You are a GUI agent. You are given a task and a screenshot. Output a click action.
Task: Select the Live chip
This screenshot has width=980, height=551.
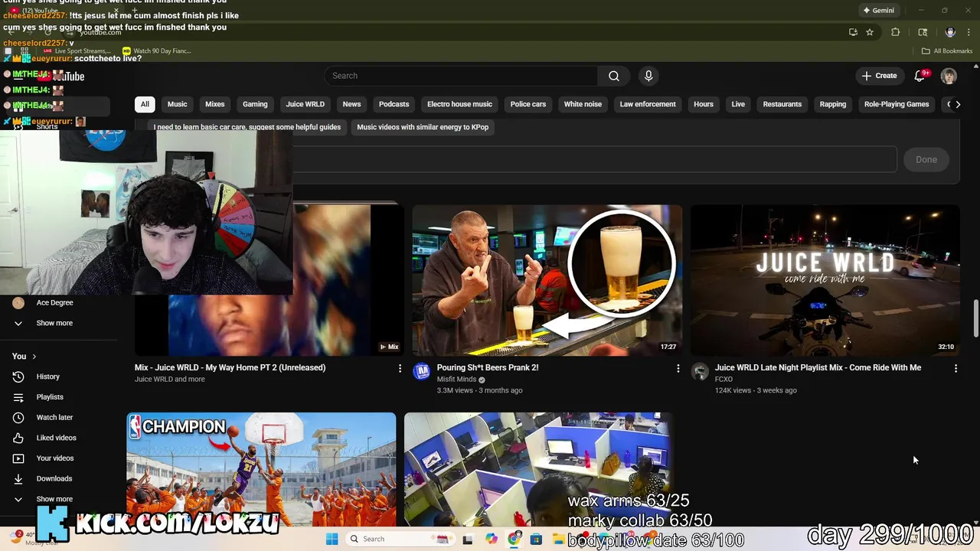738,104
